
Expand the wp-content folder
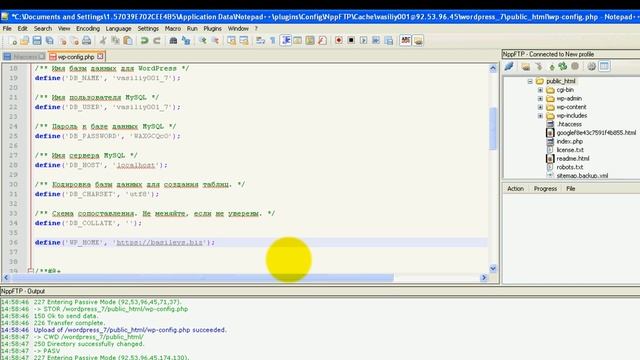click(540, 107)
